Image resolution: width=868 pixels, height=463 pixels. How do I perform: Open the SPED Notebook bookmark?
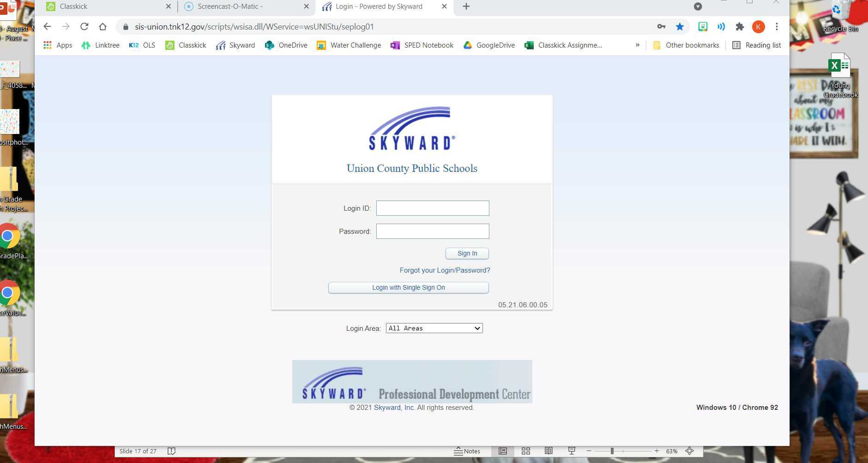422,45
